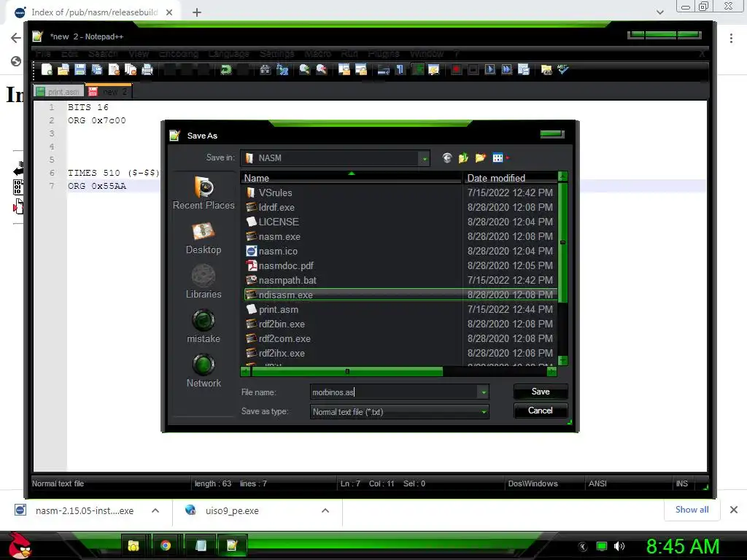Screen dimensions: 747x560
Task: Select the Index of /pub/nasm Chrome tab
Action: [94, 12]
